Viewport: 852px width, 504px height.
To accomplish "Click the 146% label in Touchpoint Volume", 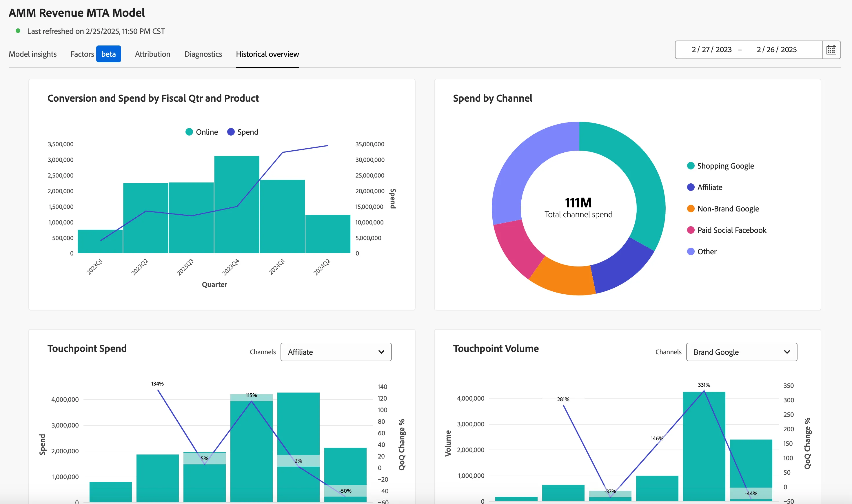I will point(657,439).
